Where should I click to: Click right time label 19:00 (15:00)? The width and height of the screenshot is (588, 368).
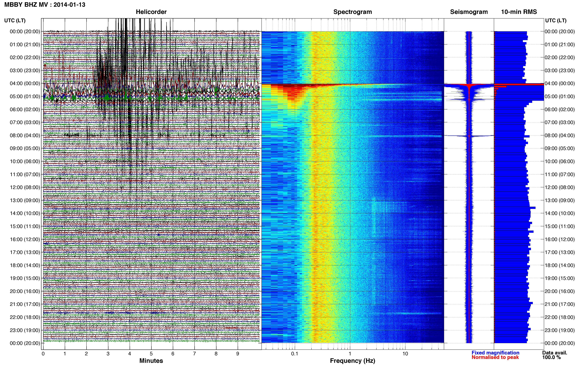pos(560,278)
